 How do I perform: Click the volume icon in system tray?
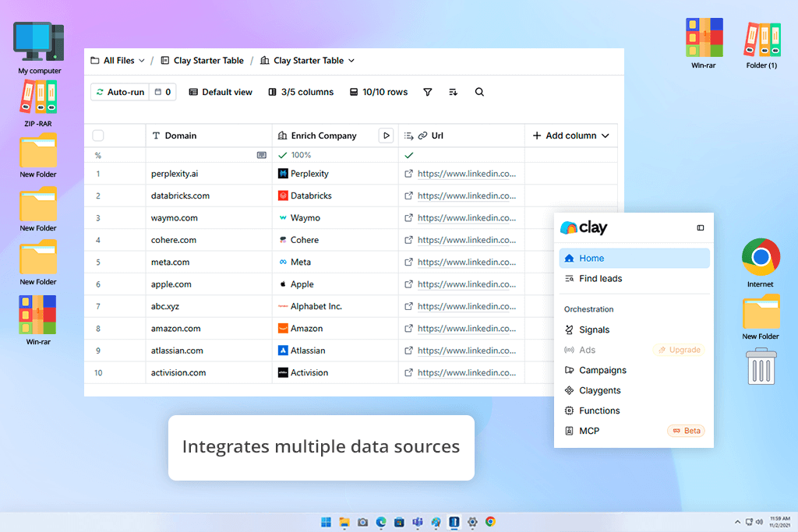[759, 522]
